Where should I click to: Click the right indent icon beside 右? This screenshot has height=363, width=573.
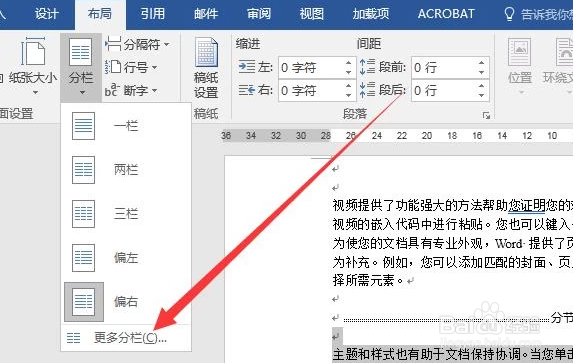[247, 90]
